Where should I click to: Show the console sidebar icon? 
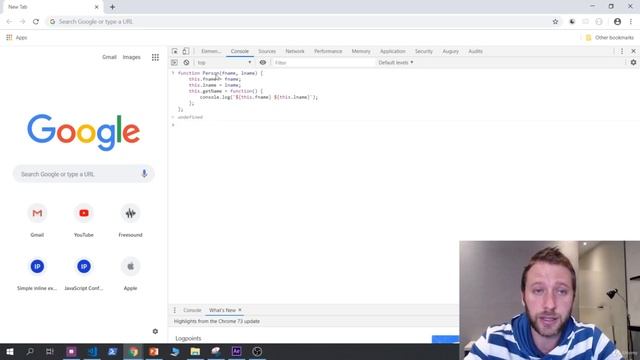tap(174, 62)
